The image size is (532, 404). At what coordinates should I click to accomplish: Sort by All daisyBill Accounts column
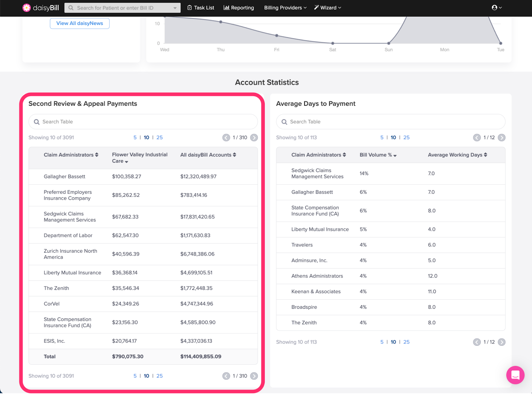pos(208,155)
